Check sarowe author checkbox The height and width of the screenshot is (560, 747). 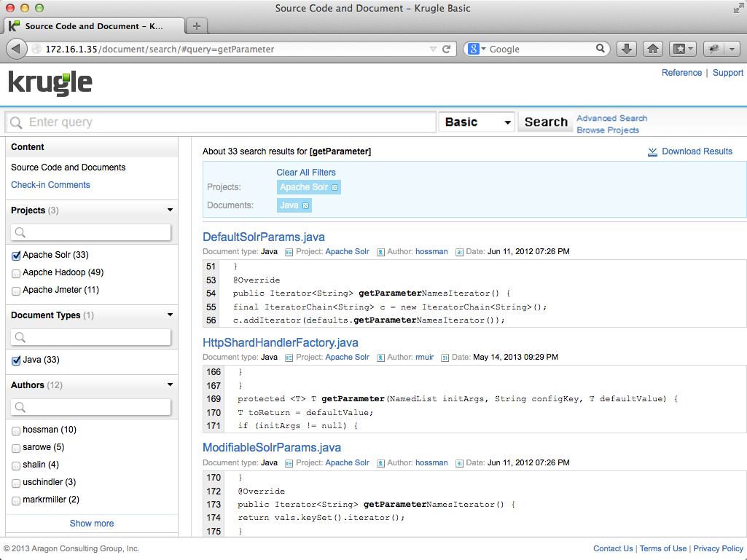click(x=16, y=448)
